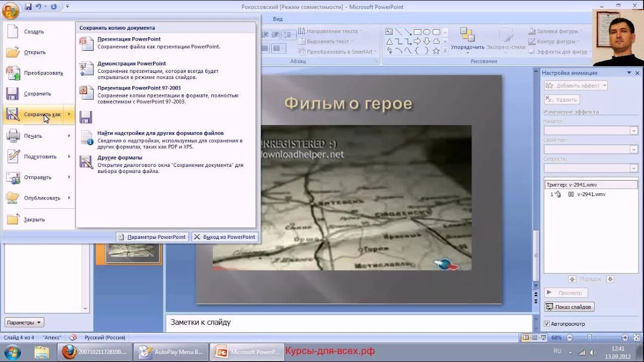Image resolution: width=644 pixels, height=362 pixels.
Task: Open Параметры PowerPoint options
Action: click(x=152, y=237)
